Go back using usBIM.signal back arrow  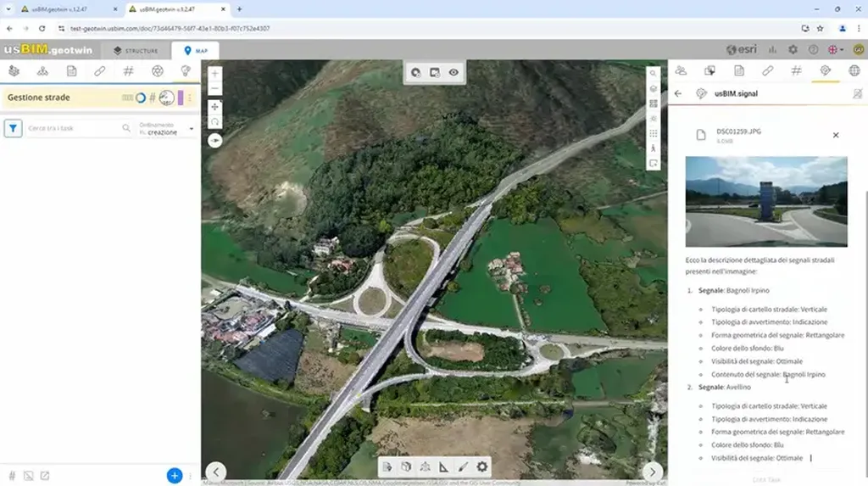click(677, 94)
